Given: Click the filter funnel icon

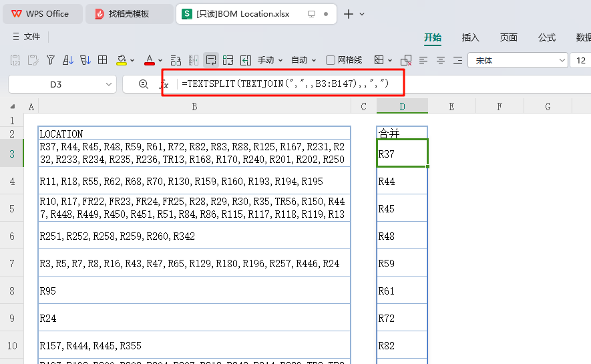Looking at the screenshot, I should click(51, 60).
